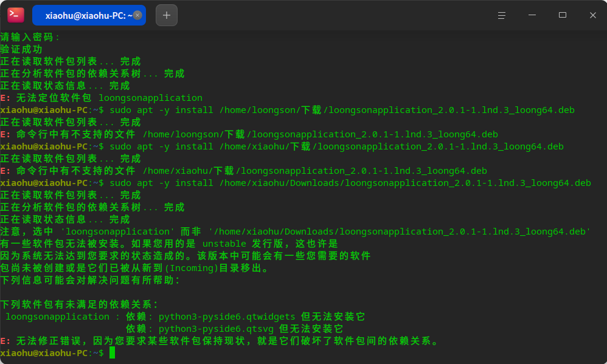Screen dimensions: 607x364
Task: Maximize the terminal window
Action: click(563, 15)
